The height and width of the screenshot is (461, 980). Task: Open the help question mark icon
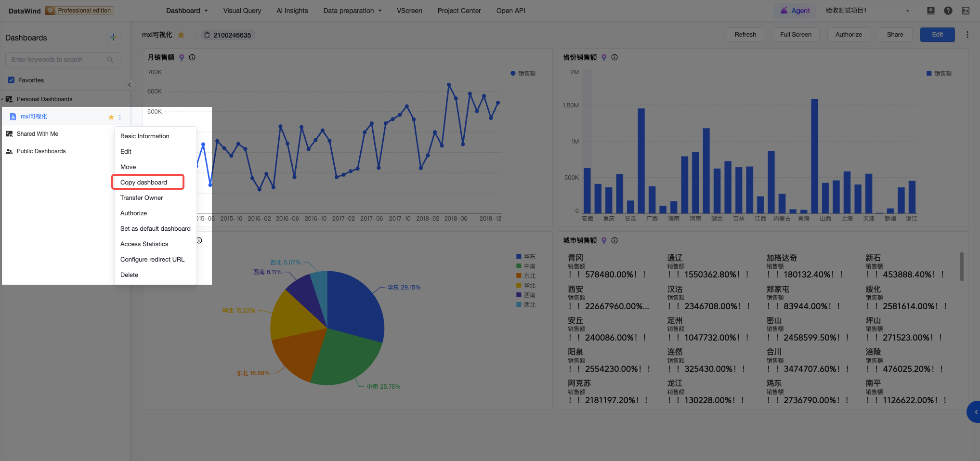948,11
